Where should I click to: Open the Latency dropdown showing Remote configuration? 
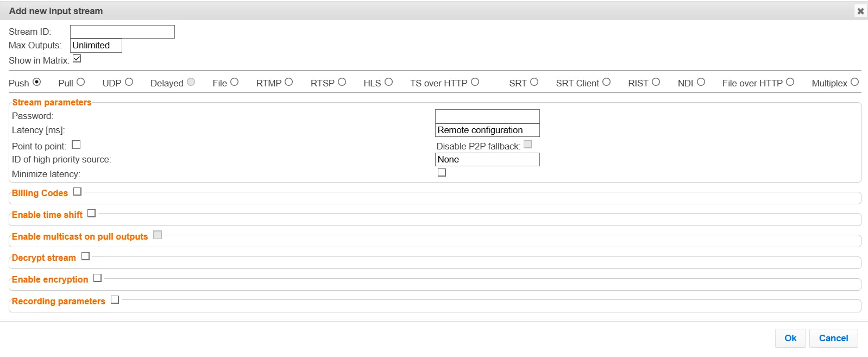(x=487, y=130)
